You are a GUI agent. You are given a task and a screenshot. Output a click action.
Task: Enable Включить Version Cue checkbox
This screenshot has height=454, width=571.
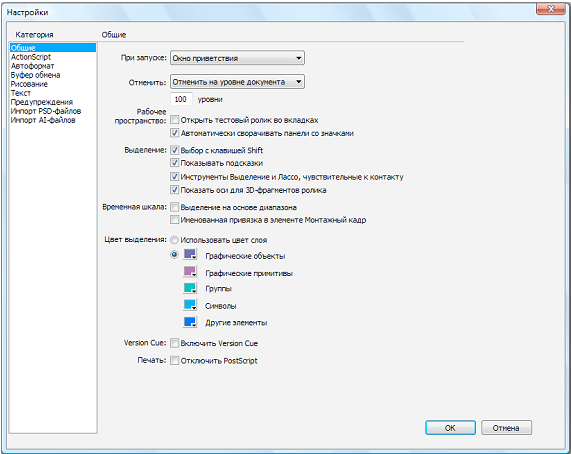click(174, 343)
